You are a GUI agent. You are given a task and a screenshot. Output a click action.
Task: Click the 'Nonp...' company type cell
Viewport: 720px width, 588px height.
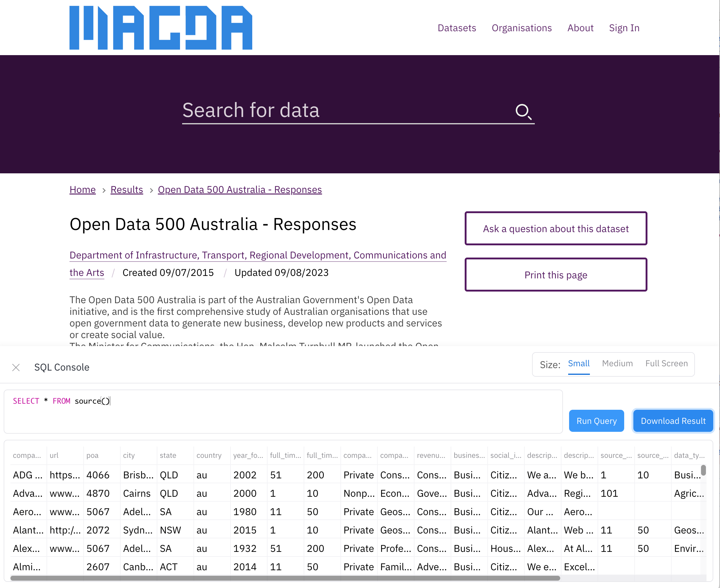coord(359,493)
